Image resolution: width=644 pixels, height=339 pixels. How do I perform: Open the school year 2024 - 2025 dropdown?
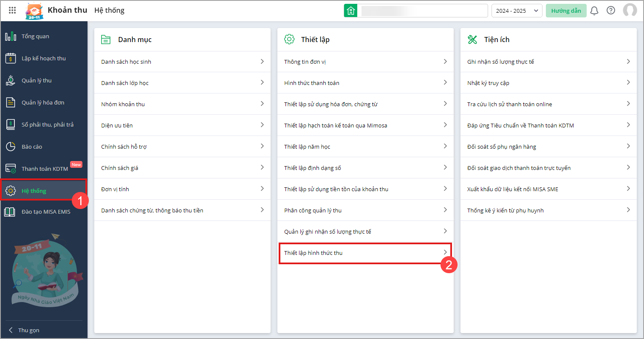pyautogui.click(x=517, y=11)
